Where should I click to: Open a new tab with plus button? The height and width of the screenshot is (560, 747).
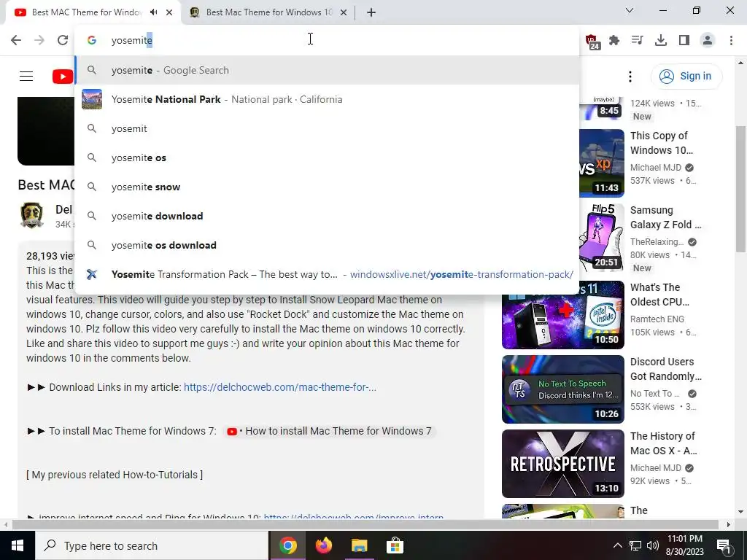click(371, 12)
